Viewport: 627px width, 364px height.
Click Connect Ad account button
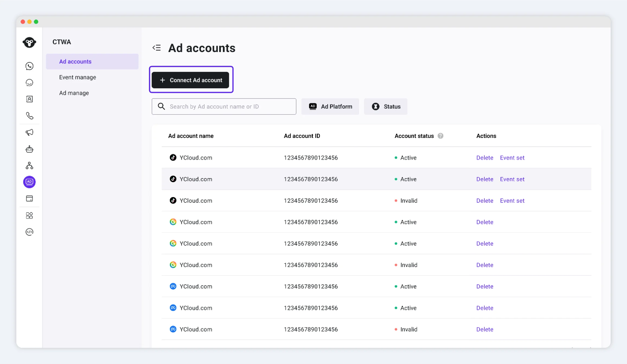(x=190, y=80)
